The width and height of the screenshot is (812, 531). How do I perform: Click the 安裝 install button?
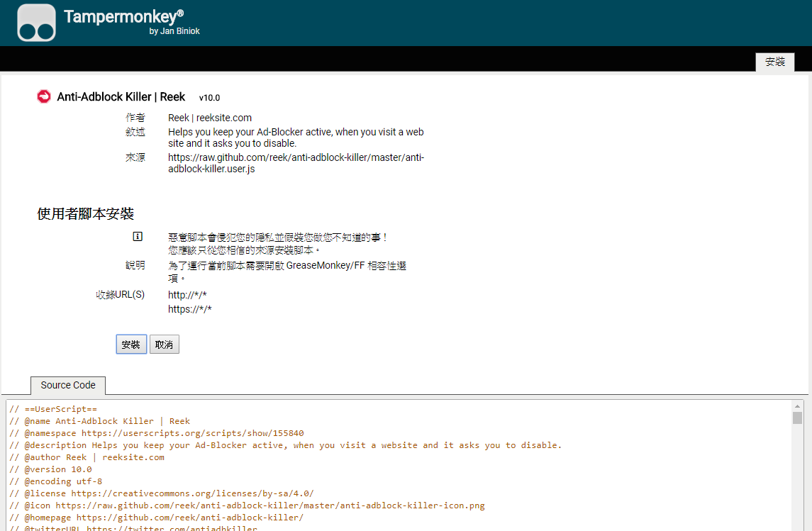[x=131, y=345]
